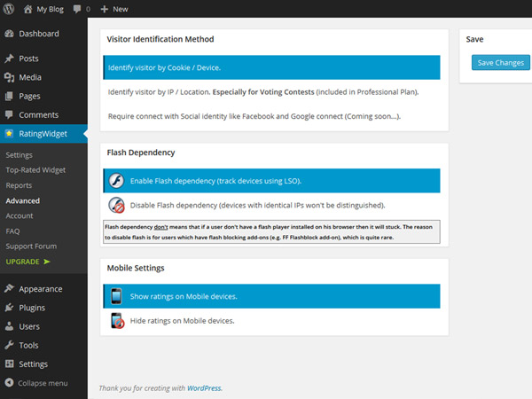Open the Media menu item
The height and width of the screenshot is (399, 532).
pyautogui.click(x=43, y=77)
